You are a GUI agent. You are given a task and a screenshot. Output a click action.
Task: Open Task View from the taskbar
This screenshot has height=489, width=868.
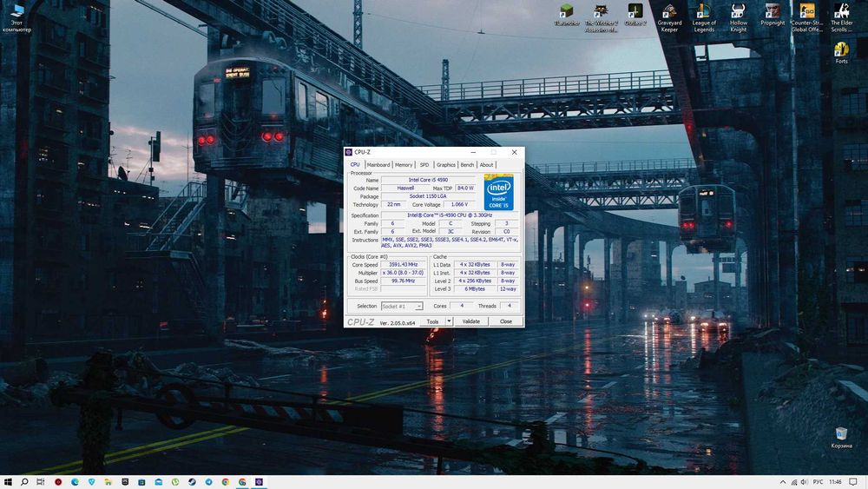[41, 482]
